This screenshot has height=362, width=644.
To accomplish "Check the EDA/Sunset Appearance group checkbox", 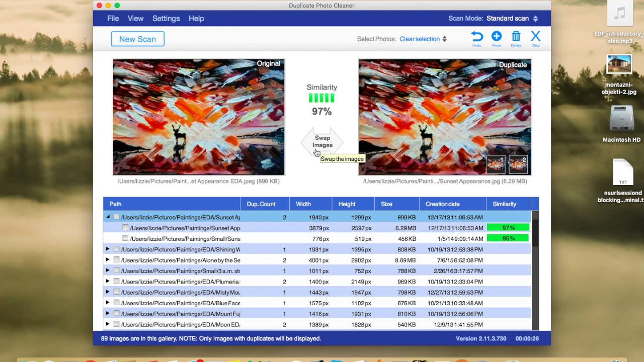I will pos(117,217).
